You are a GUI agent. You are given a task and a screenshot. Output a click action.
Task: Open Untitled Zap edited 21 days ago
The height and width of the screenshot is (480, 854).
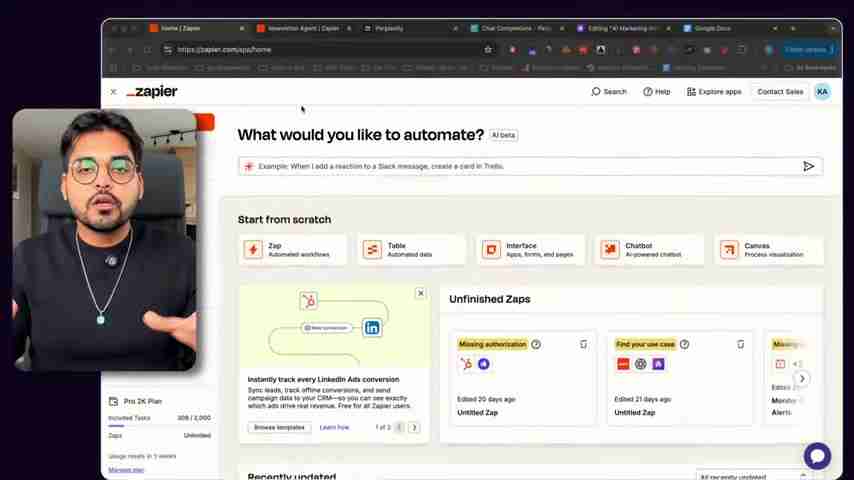point(635,412)
